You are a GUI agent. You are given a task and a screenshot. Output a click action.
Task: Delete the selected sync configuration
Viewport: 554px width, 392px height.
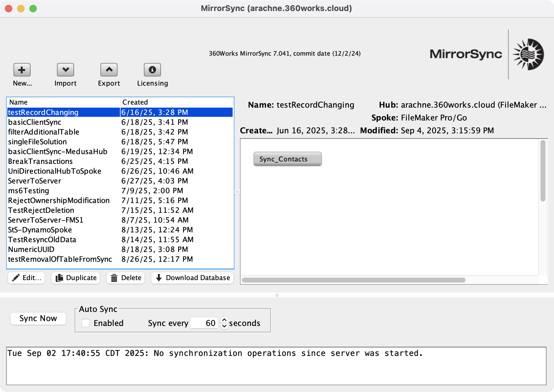(x=125, y=278)
